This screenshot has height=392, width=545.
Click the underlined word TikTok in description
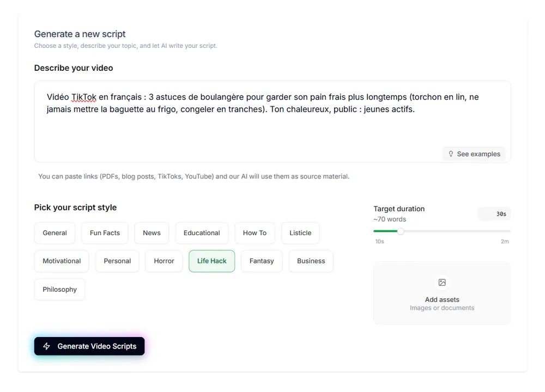(x=84, y=97)
